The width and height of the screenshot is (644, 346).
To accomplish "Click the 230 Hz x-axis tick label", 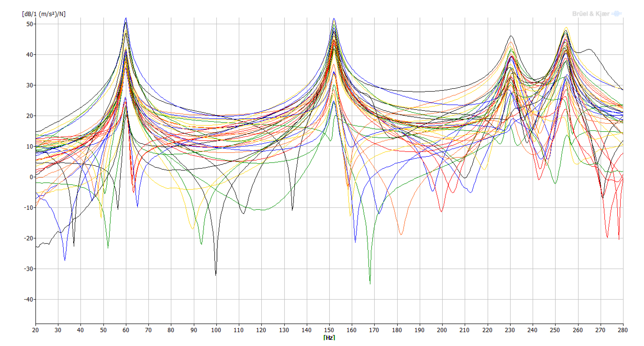I will 510,330.
